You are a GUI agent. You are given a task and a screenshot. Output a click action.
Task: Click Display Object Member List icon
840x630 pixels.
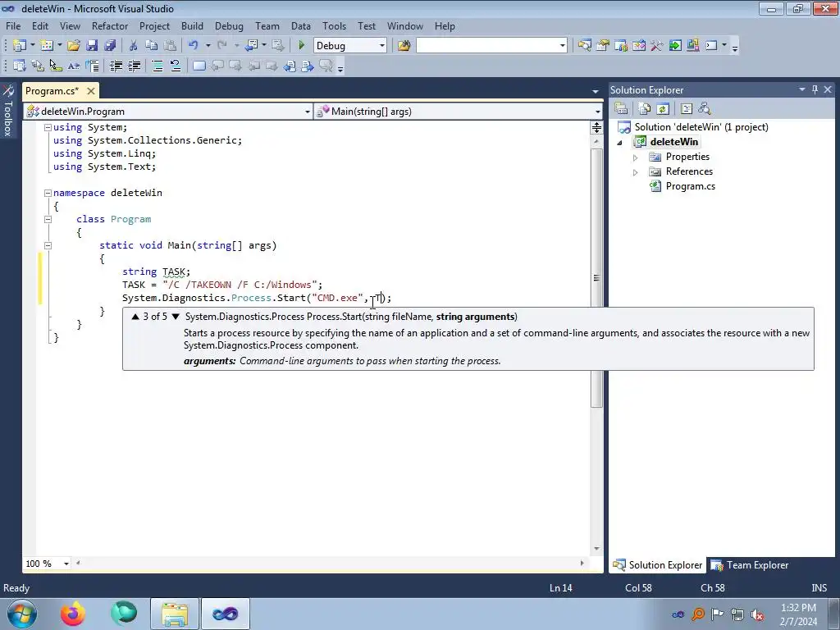[20, 66]
